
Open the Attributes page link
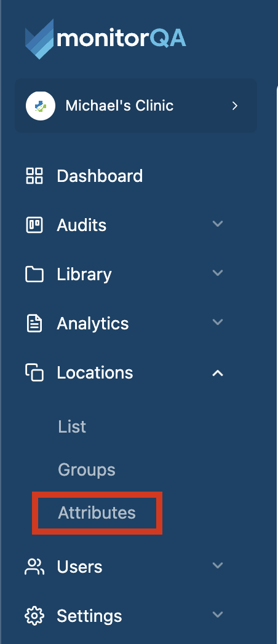click(x=97, y=512)
